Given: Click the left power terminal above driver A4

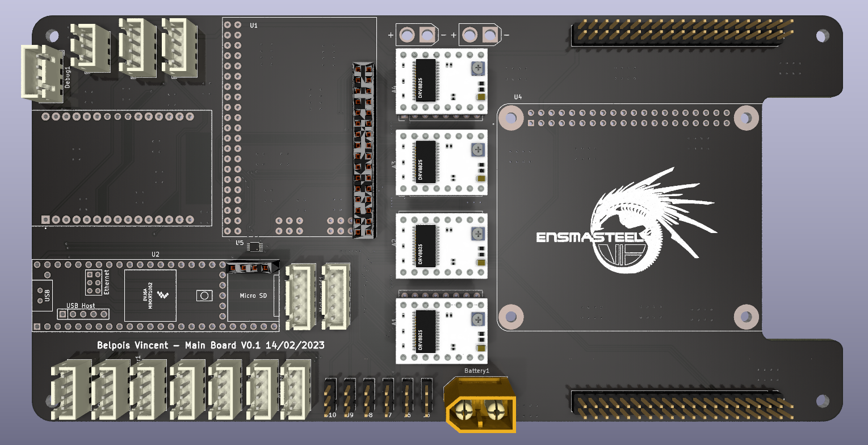Looking at the screenshot, I should pyautogui.click(x=416, y=35).
